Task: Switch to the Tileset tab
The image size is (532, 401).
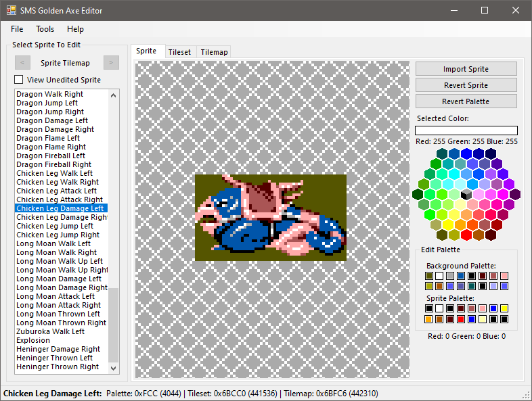Action: click(x=179, y=52)
